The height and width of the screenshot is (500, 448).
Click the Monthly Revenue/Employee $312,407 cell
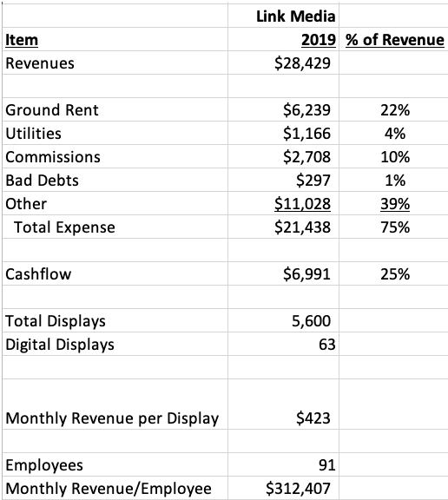tap(283, 488)
